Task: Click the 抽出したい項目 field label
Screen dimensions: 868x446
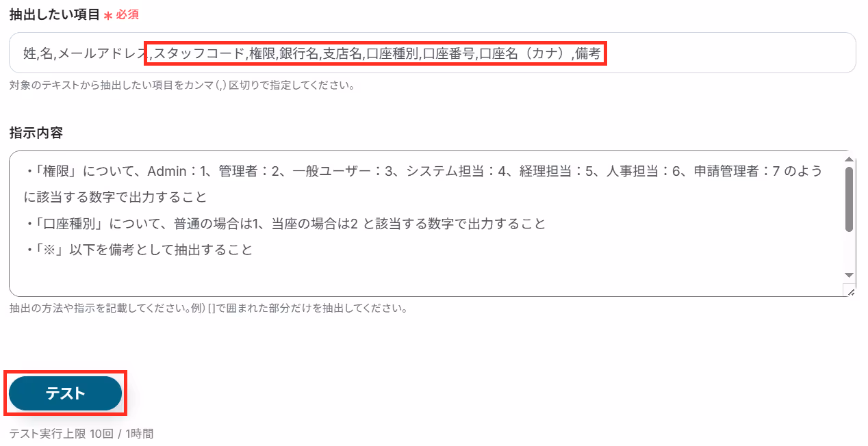Action: tap(55, 14)
